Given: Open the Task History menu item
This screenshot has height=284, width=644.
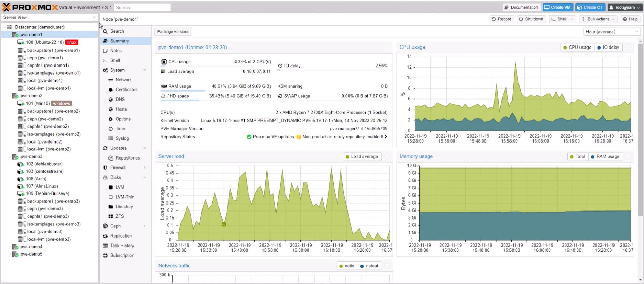Looking at the screenshot, I should coord(122,246).
